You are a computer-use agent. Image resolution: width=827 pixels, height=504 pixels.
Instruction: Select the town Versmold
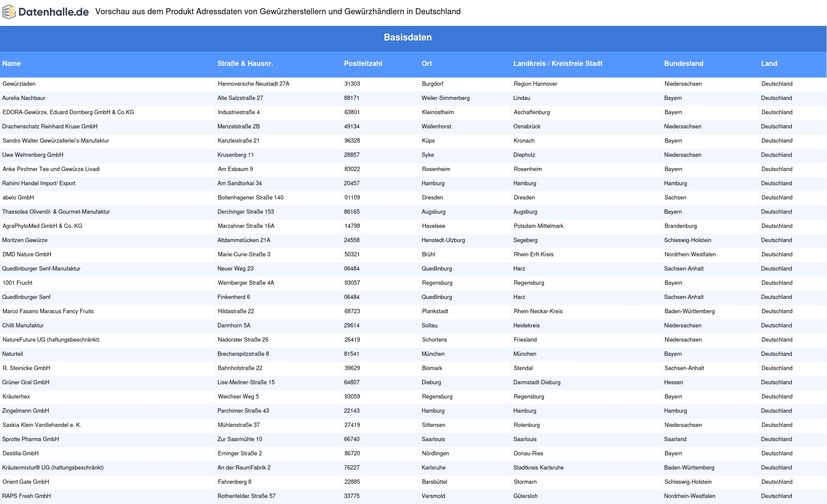[x=433, y=496]
